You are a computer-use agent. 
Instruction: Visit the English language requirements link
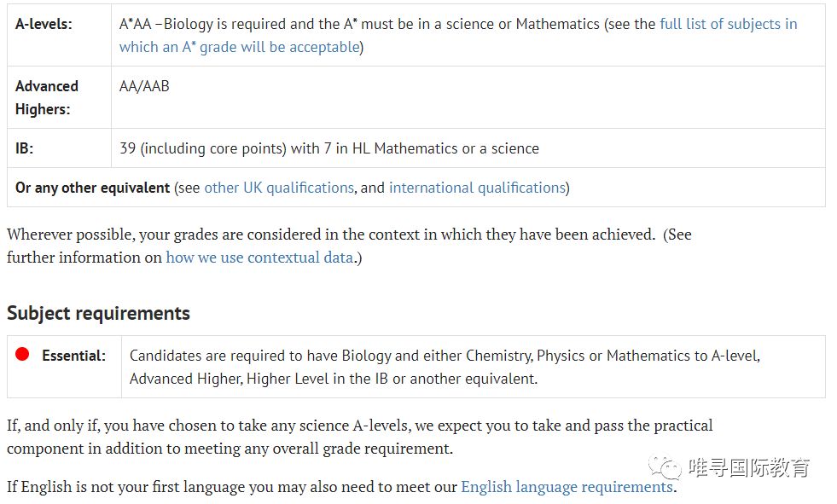coord(567,487)
